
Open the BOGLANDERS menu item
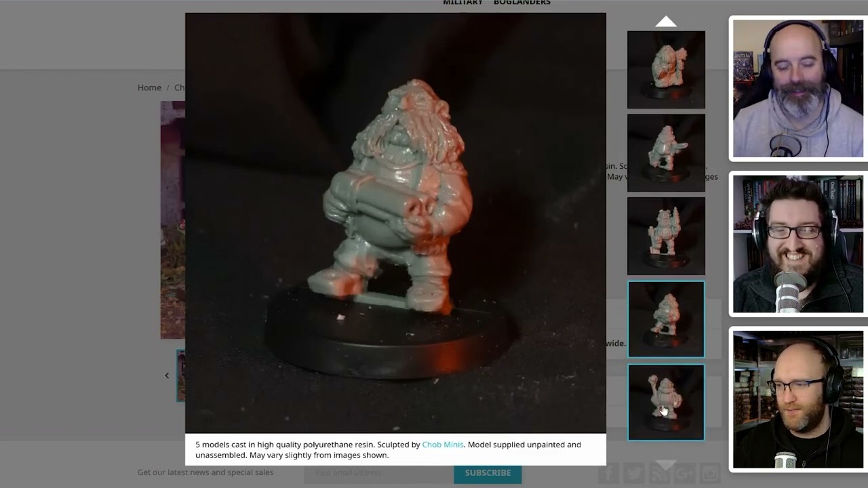point(522,3)
